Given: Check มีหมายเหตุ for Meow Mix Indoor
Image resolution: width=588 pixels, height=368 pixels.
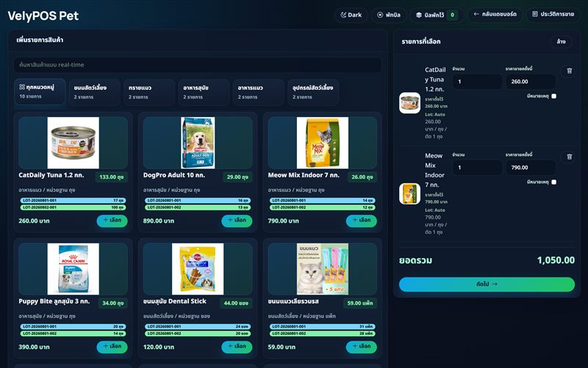Looking at the screenshot, I should [554, 182].
